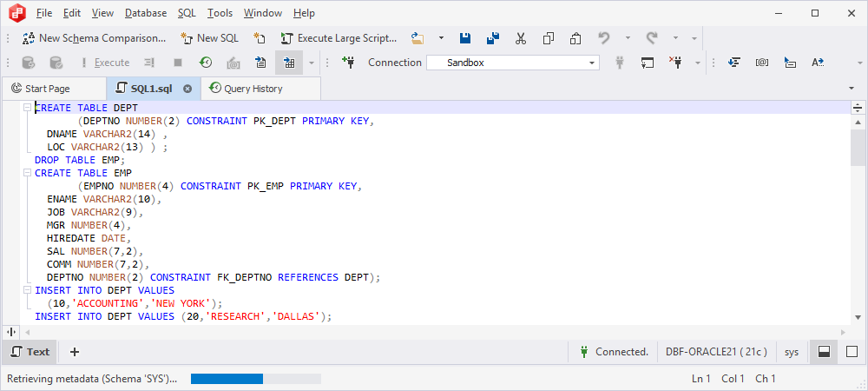Open the results mode dropdown arrow
This screenshot has height=391, width=868.
(312, 63)
